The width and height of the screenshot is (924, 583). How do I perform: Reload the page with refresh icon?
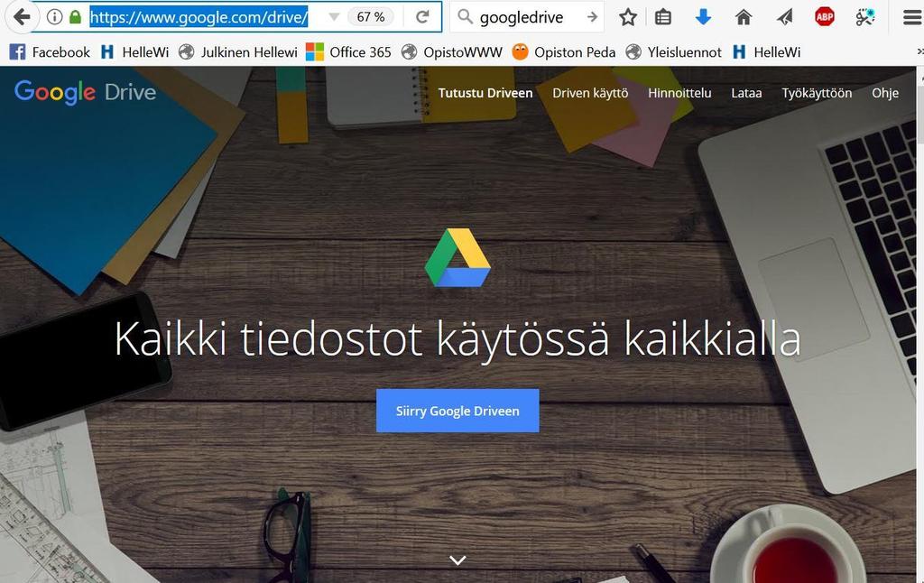point(422,17)
